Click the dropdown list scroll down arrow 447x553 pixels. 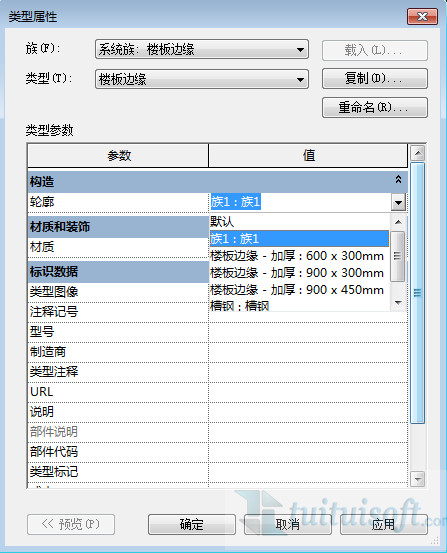coord(398,303)
